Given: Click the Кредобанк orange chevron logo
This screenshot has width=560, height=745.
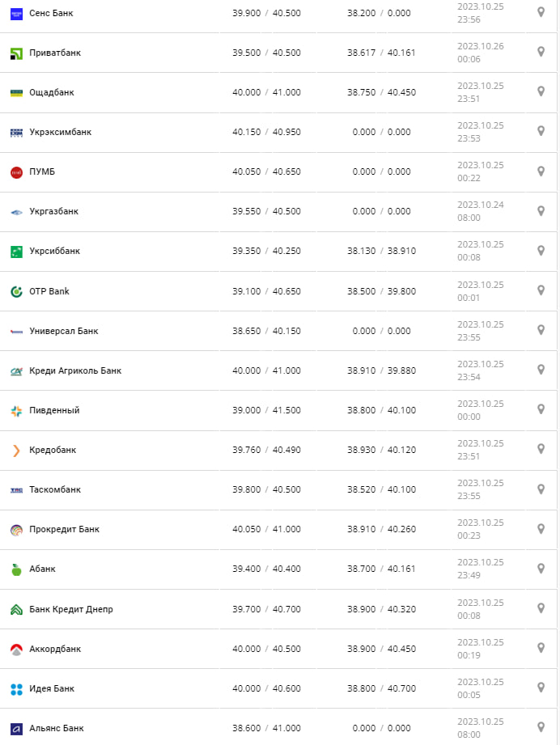Looking at the screenshot, I should [16, 451].
